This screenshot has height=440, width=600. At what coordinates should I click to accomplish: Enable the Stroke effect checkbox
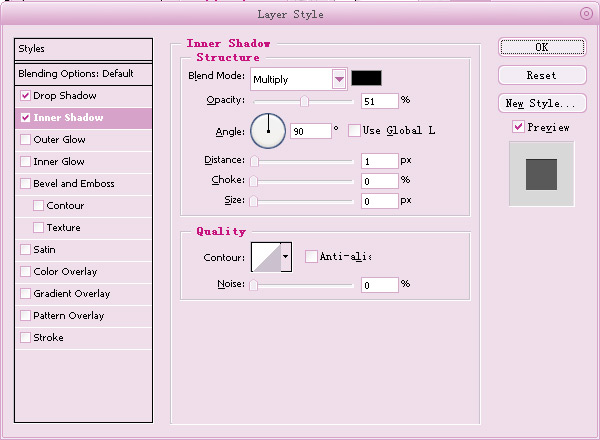pyautogui.click(x=25, y=337)
